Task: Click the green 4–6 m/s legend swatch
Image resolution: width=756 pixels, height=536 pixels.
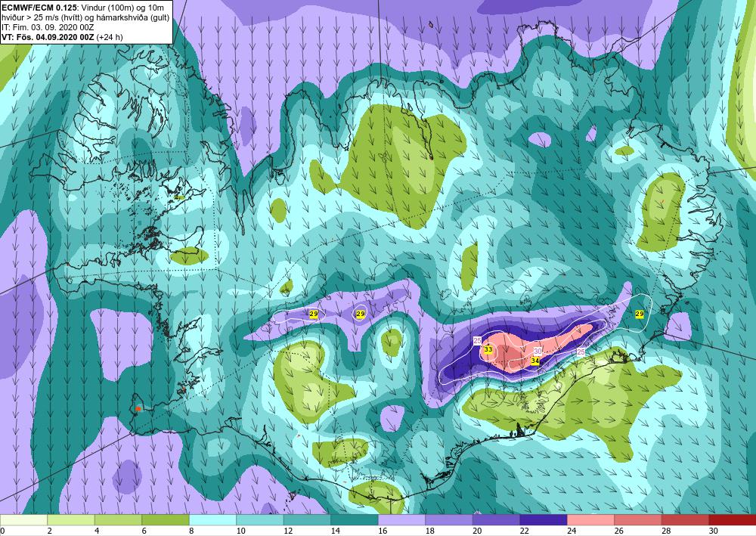Action: [x=118, y=520]
